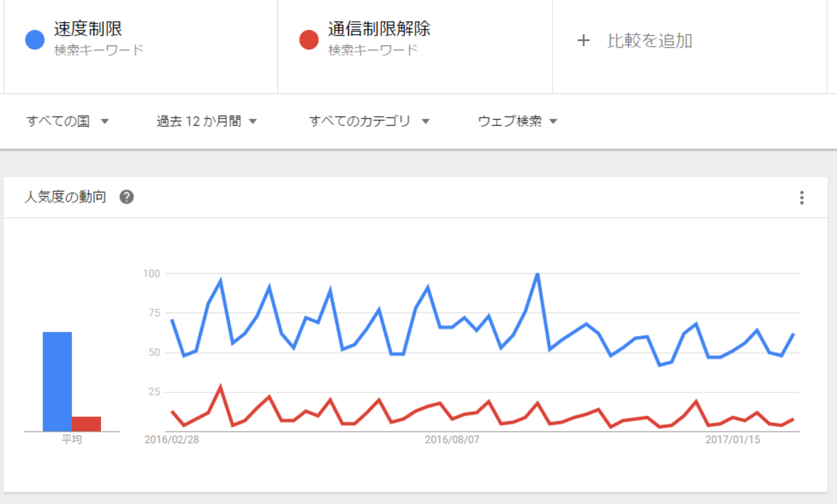Click the 2016/02/28 date label on axis
The width and height of the screenshot is (837, 504).
172,440
